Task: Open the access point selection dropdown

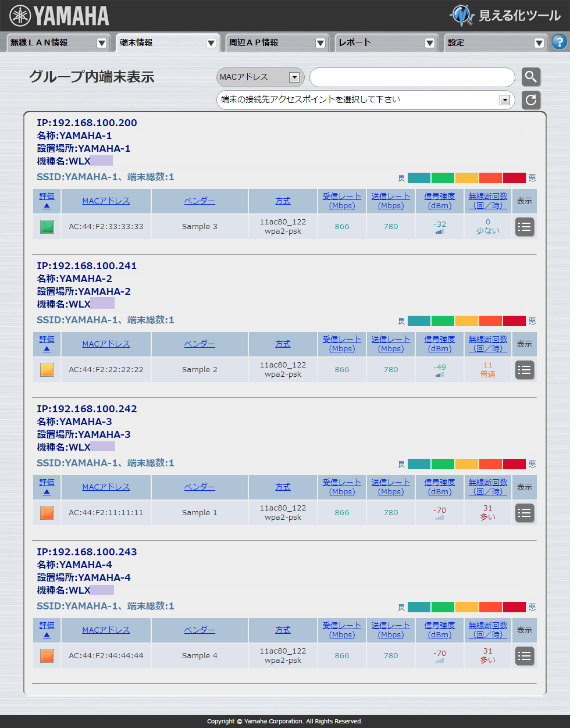Action: pyautogui.click(x=505, y=99)
